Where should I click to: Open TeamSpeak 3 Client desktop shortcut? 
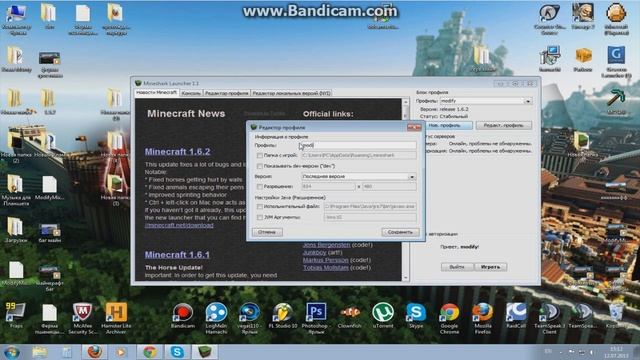click(549, 318)
